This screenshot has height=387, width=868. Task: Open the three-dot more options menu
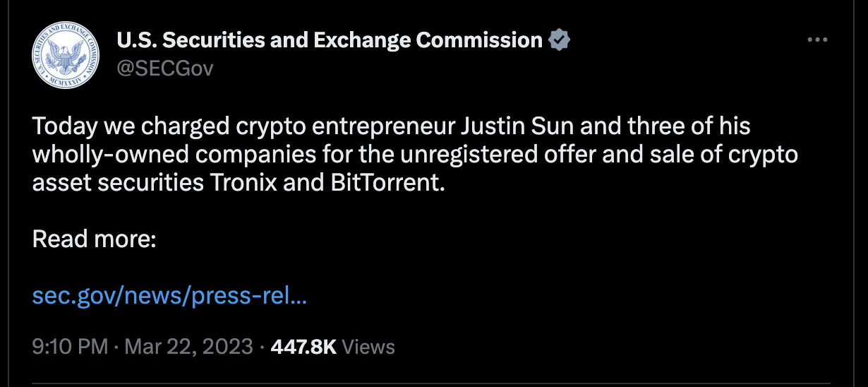pyautogui.click(x=817, y=40)
